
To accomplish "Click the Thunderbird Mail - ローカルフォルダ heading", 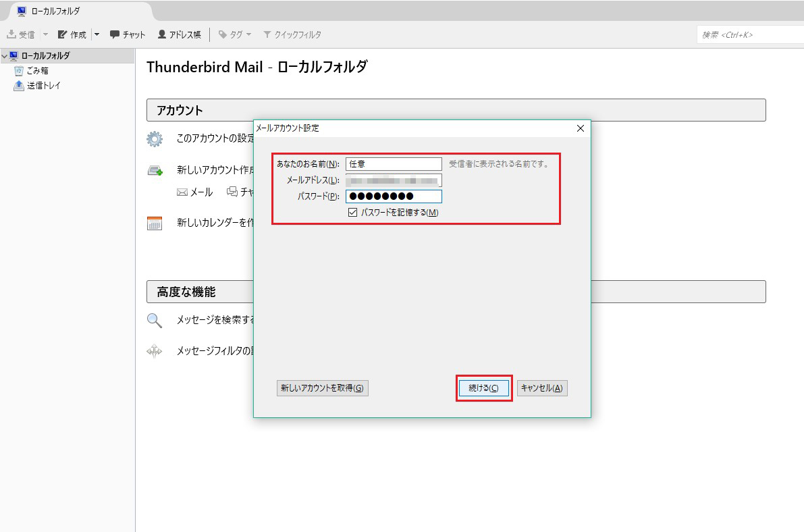I will point(257,67).
